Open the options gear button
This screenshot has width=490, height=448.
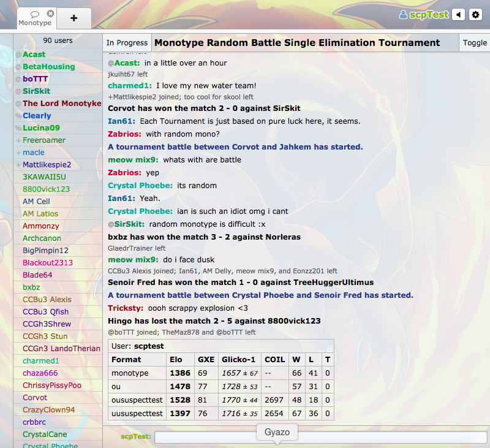(x=476, y=15)
